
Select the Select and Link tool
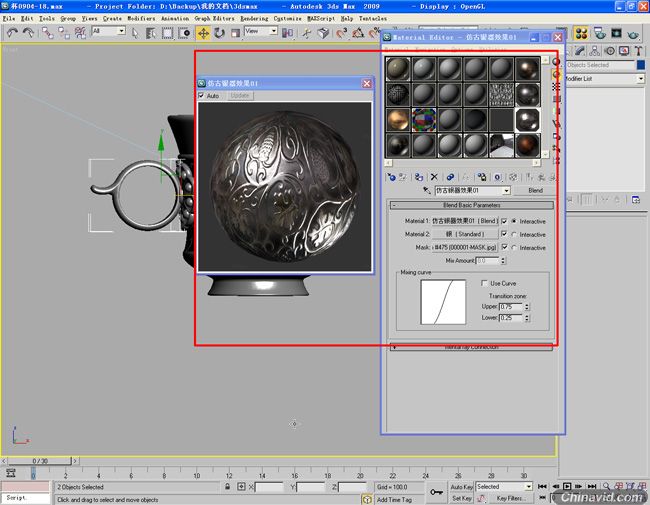click(48, 33)
